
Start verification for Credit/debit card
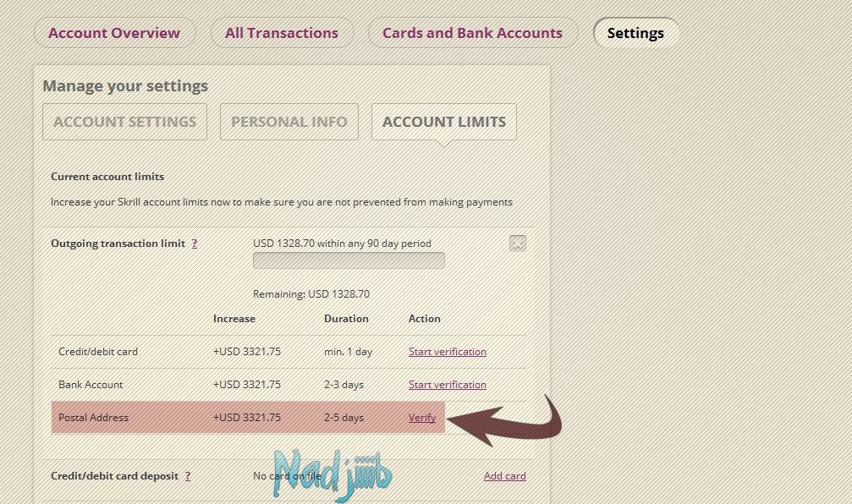(x=447, y=352)
